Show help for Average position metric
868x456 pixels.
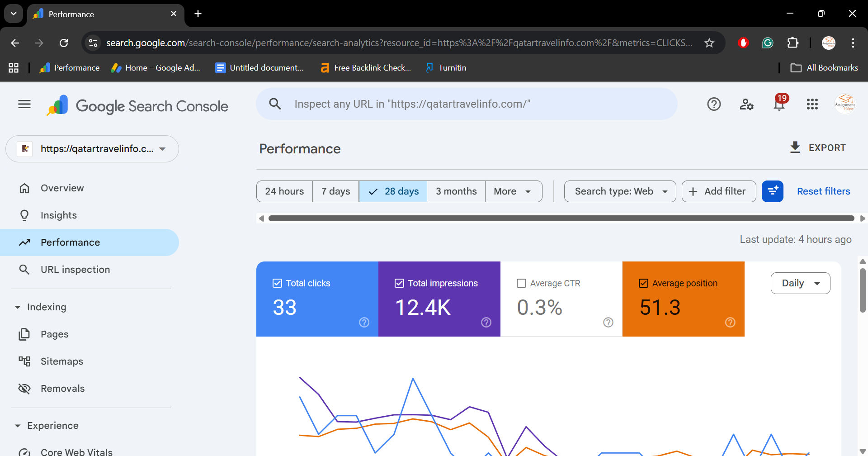pyautogui.click(x=730, y=322)
